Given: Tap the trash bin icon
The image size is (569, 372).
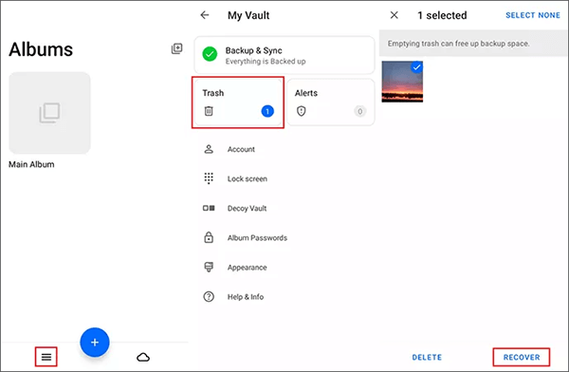Looking at the screenshot, I should [209, 111].
